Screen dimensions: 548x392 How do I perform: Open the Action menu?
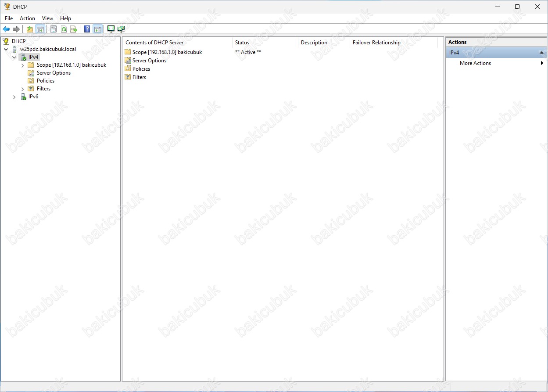27,18
